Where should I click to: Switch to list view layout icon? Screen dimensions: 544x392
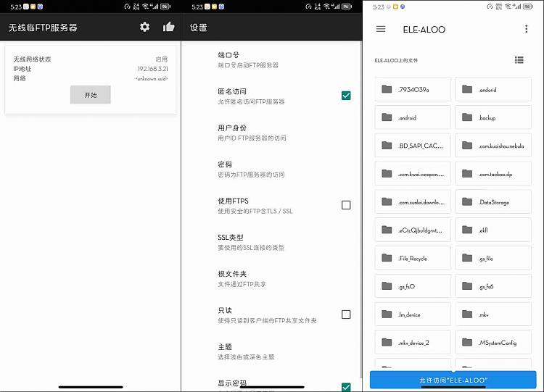click(519, 60)
